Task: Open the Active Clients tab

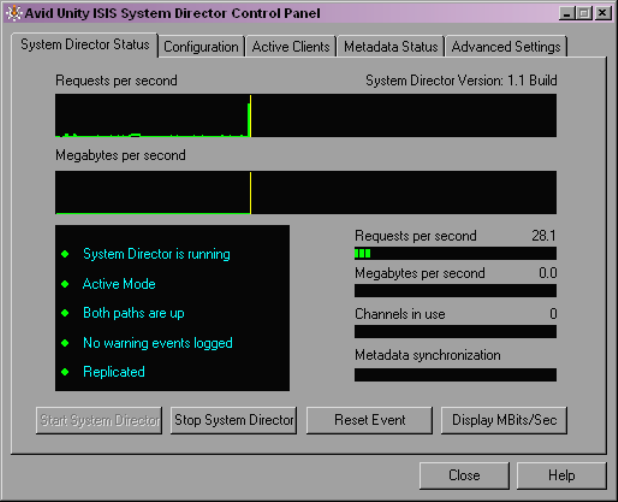Action: [290, 47]
